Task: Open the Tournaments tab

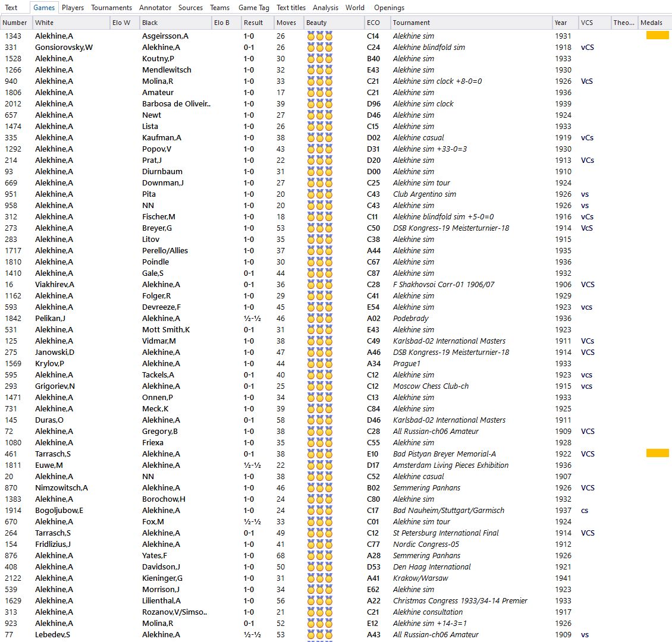Action: coord(111,8)
